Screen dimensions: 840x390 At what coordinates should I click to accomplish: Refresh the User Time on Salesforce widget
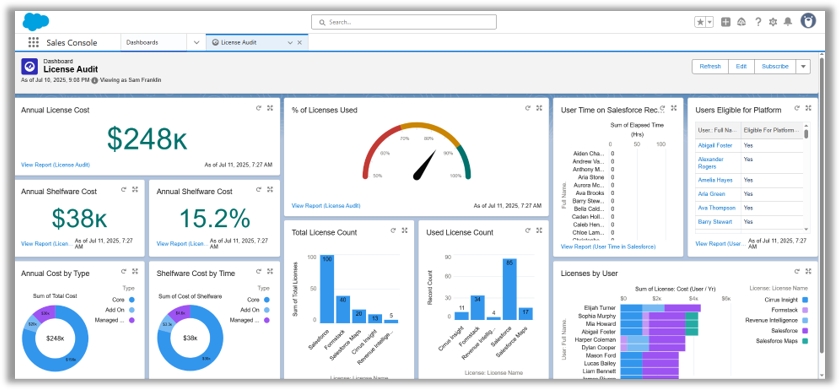(x=663, y=108)
